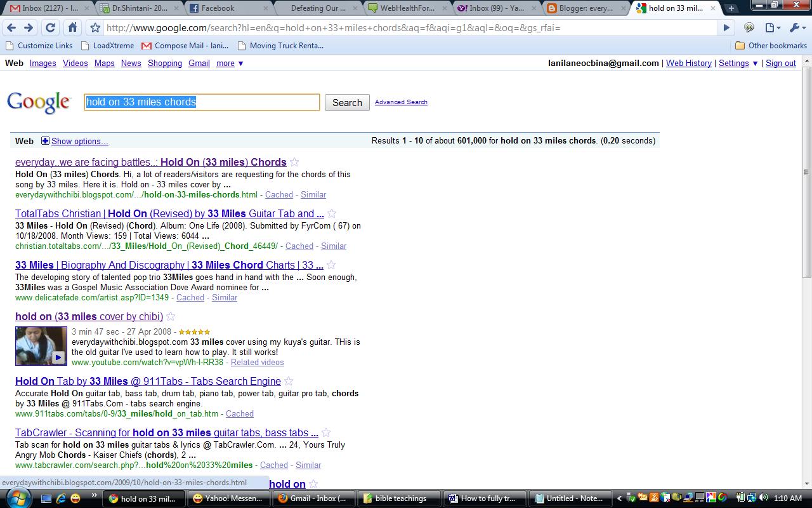The height and width of the screenshot is (508, 812).
Task: Go forward with the browser forward arrow
Action: (29, 28)
